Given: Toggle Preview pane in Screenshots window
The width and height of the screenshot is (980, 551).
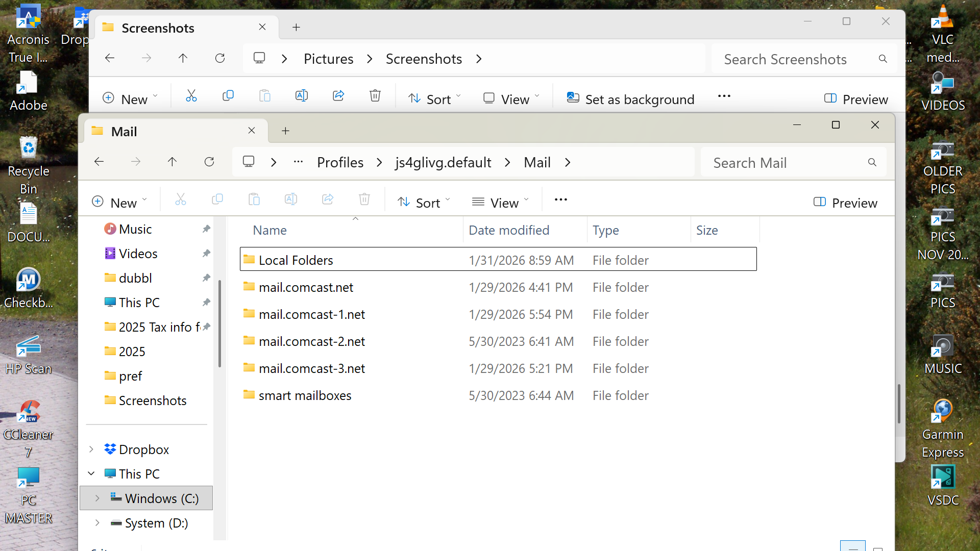Looking at the screenshot, I should (x=856, y=99).
